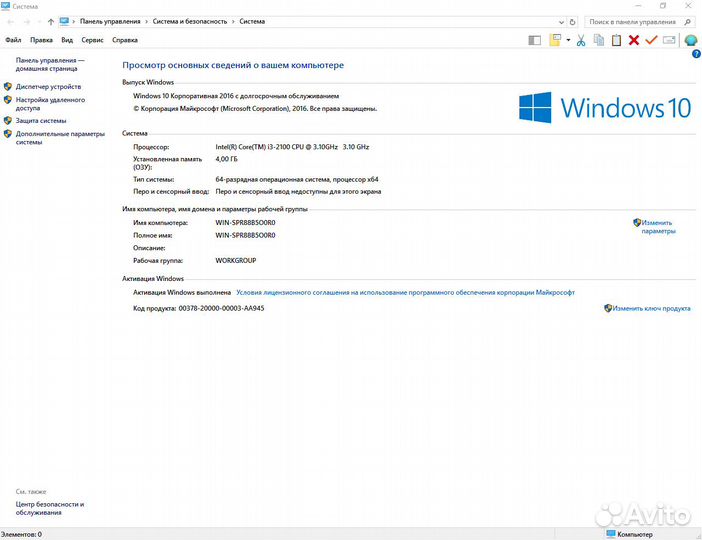
Task: Open Защита системы link
Action: 41,120
